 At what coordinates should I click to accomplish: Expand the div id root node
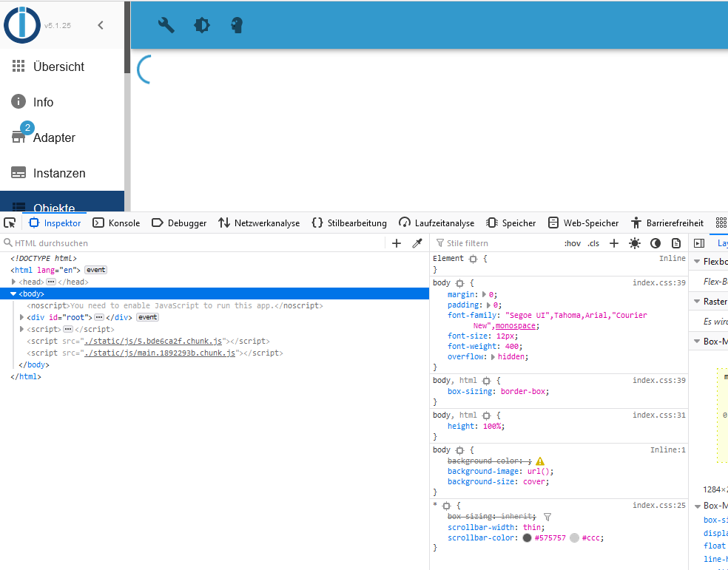click(x=21, y=317)
